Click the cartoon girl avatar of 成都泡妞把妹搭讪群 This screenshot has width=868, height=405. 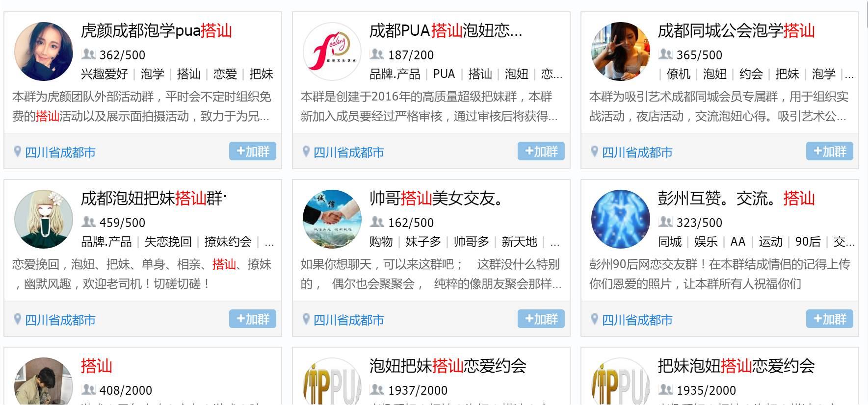[44, 219]
